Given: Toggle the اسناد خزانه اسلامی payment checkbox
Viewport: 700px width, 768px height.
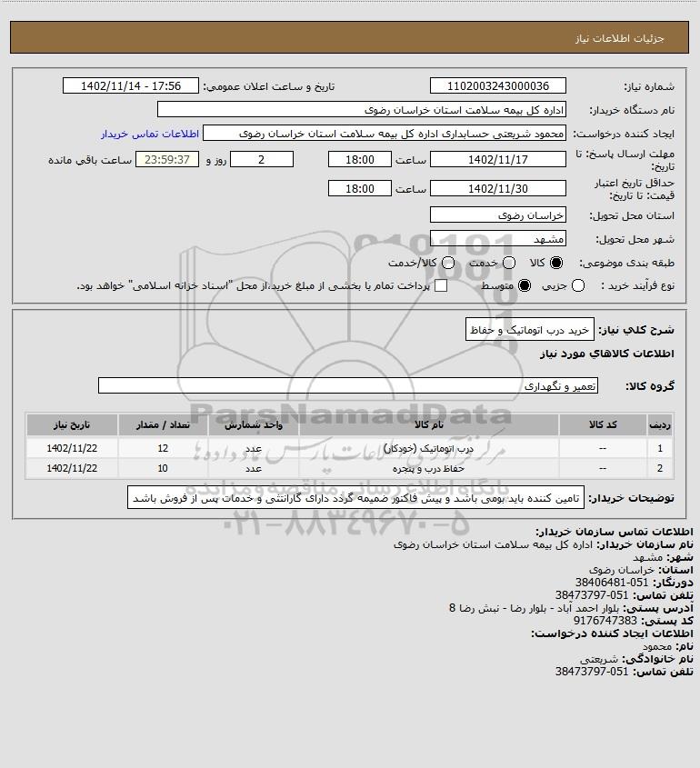Looking at the screenshot, I should (441, 285).
